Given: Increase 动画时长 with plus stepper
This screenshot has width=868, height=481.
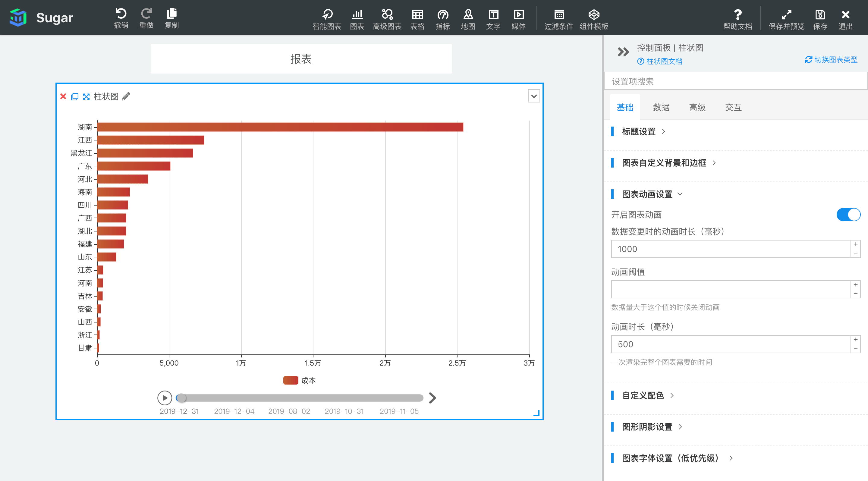Looking at the screenshot, I should pos(856,340).
